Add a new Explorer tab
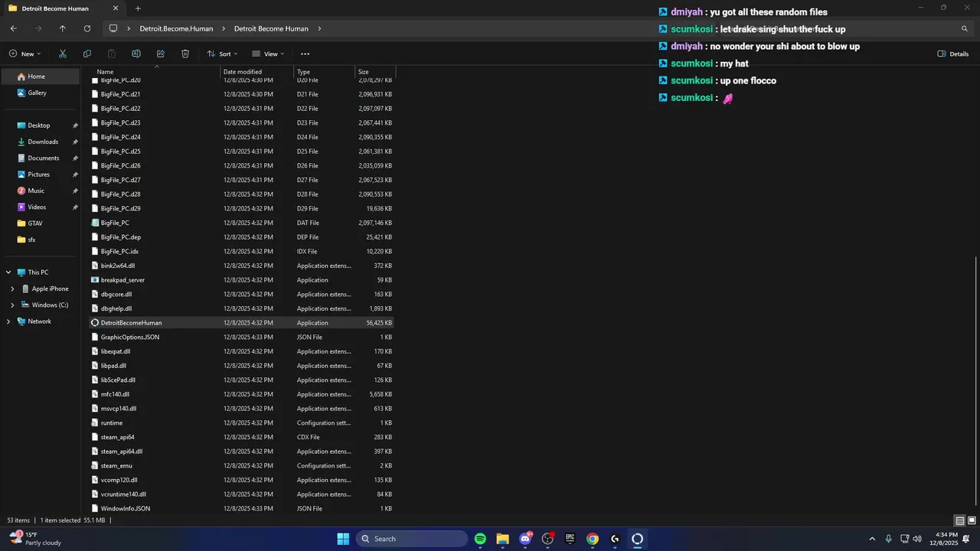This screenshot has height=551, width=980. coord(138,8)
